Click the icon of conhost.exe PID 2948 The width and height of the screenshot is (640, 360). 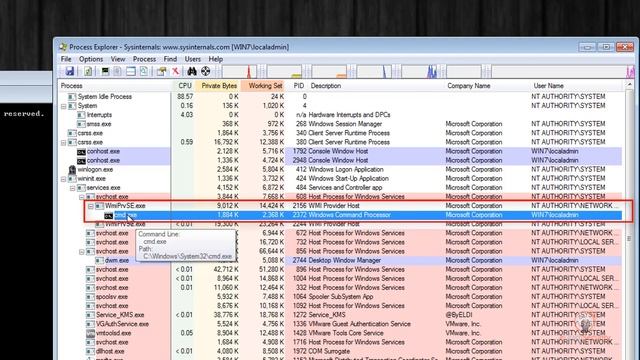(81, 161)
